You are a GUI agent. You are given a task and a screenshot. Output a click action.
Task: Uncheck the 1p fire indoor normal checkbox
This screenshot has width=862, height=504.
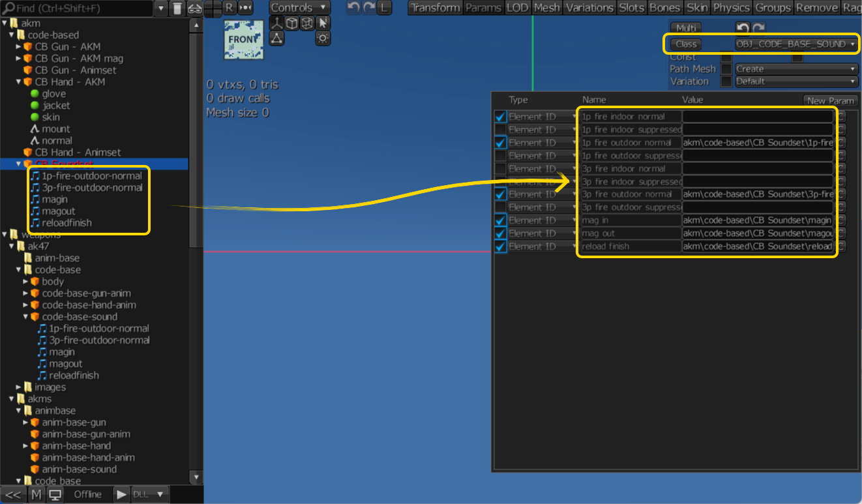tap(500, 117)
